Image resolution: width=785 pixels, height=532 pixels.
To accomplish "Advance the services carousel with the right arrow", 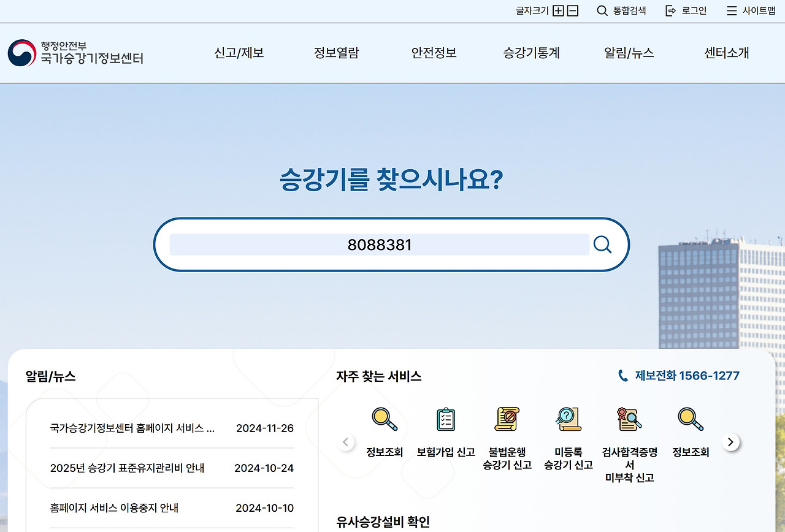I will [x=730, y=441].
